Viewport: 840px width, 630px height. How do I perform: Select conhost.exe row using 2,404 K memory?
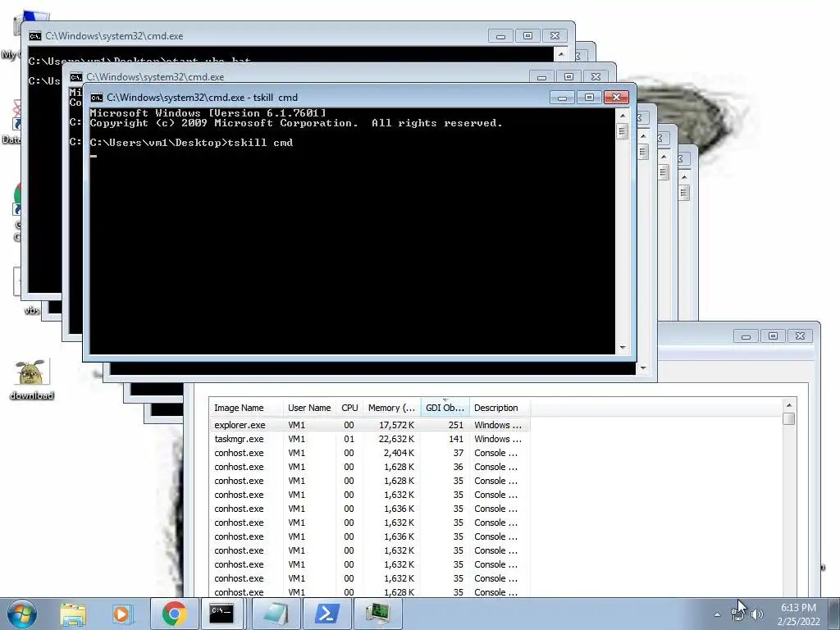370,453
